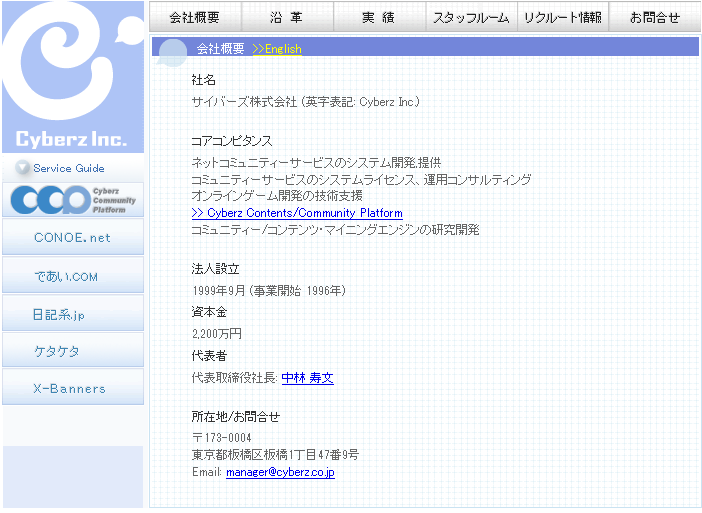This screenshot has width=702, height=513.
Task: Click the サイバーズ株式会社 company name line
Action: 305,102
